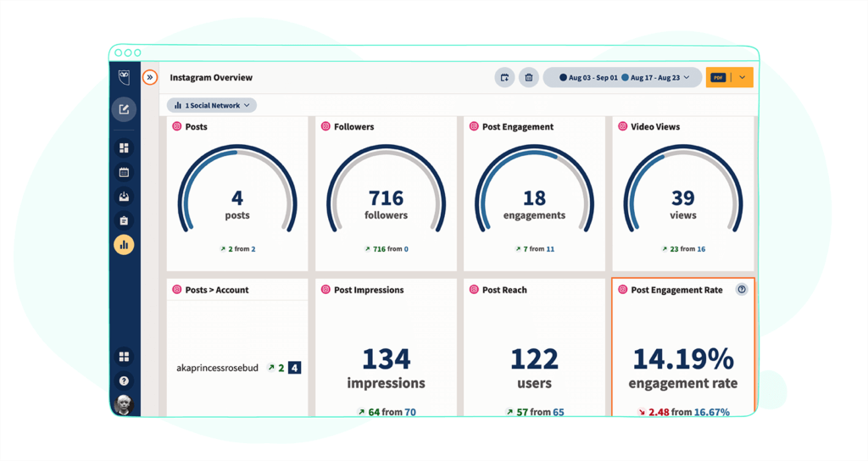
Task: Click the Instagram icon on Post Reach card
Action: [474, 290]
